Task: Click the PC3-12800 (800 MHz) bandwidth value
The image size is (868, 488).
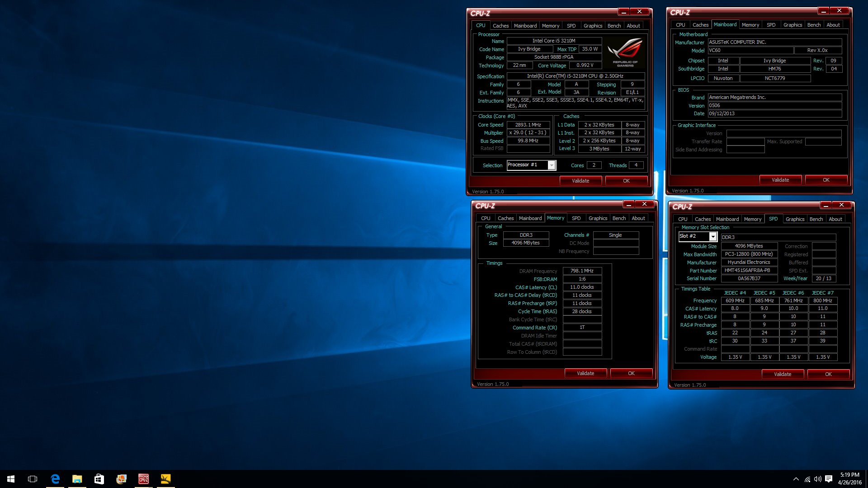Action: coord(749,254)
